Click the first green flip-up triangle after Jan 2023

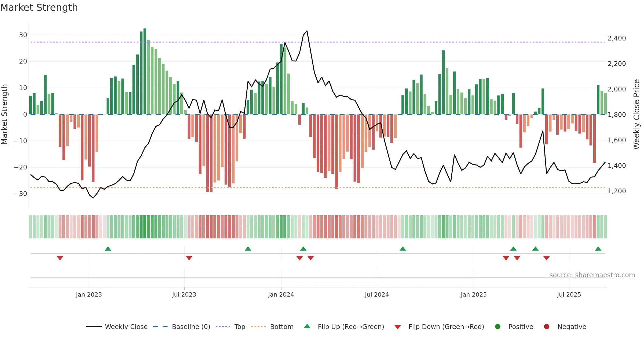[108, 249]
